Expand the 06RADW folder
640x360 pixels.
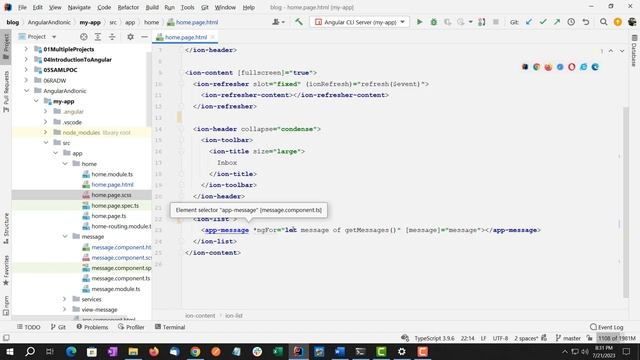click(x=26, y=80)
